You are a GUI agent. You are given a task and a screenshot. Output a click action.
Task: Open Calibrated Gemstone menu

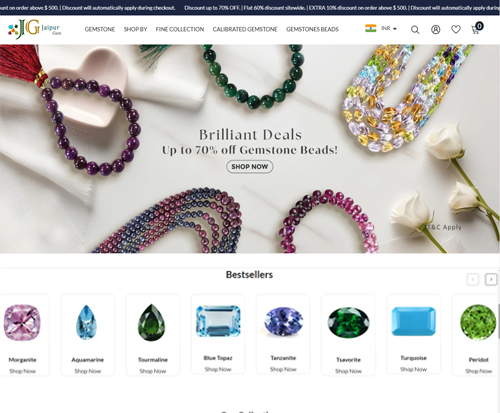coord(245,29)
